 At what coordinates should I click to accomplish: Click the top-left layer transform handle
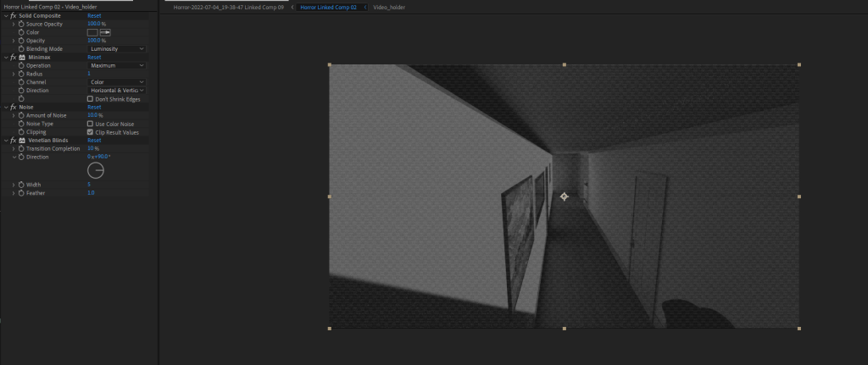330,64
